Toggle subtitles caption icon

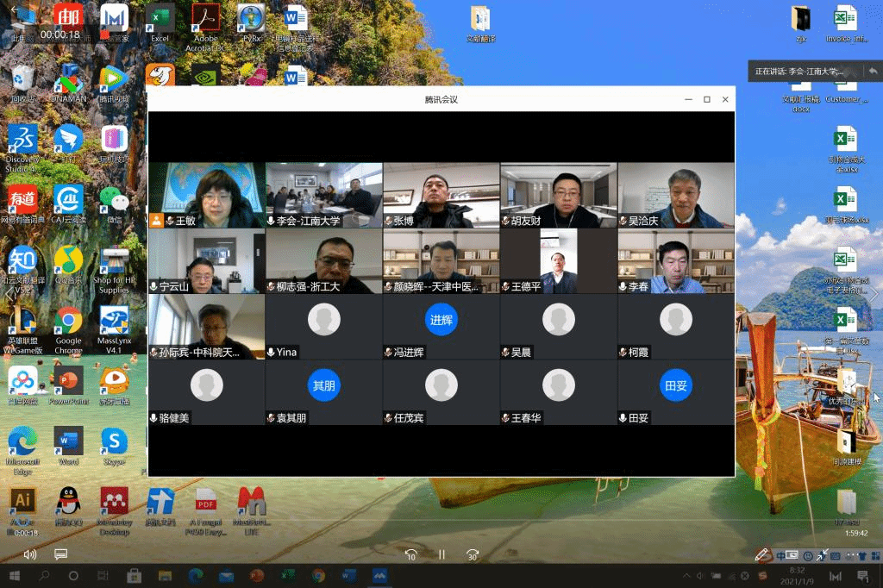[x=60, y=554]
